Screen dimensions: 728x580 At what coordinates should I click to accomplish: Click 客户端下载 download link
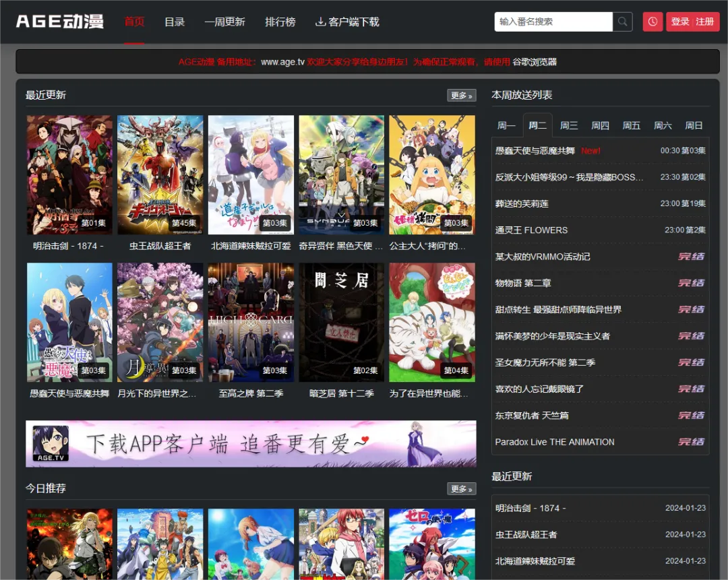pos(347,22)
